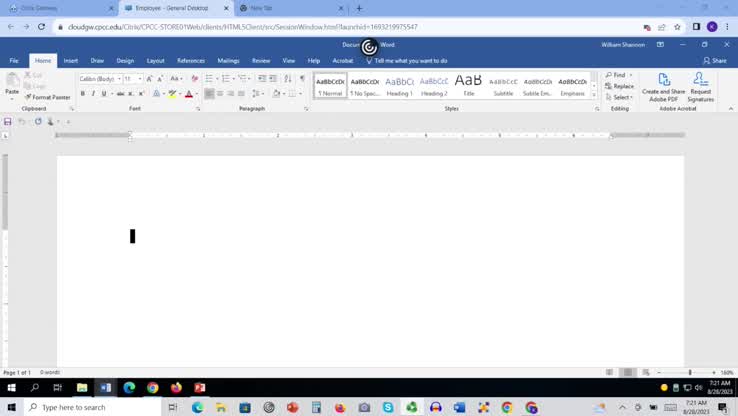Click Create and Share Adobe PDF
The image size is (738, 416).
click(x=664, y=87)
